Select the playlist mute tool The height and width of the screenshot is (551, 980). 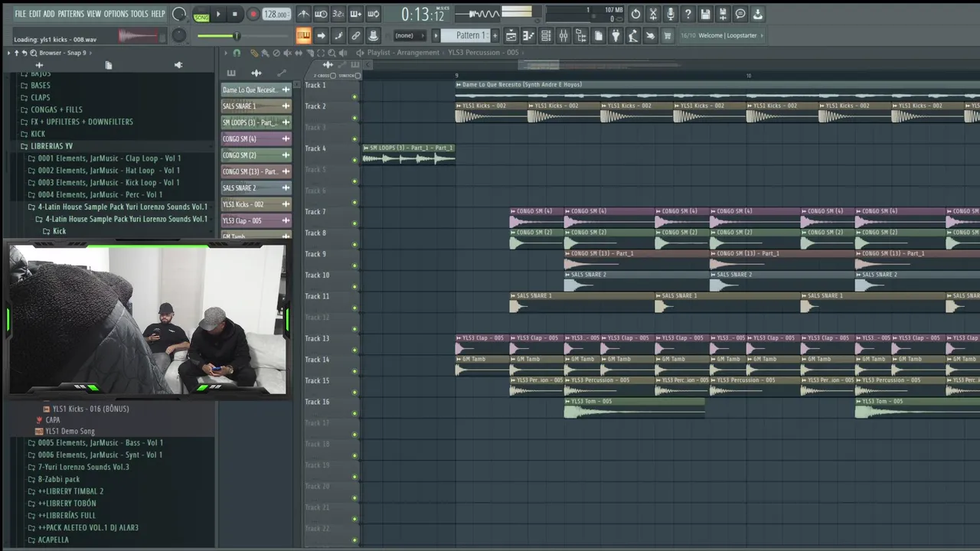pyautogui.click(x=287, y=53)
